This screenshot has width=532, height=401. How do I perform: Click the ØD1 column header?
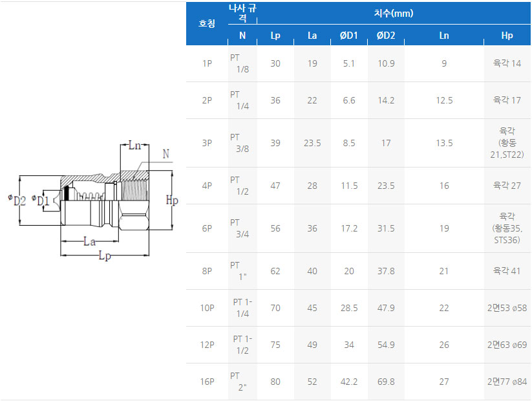pyautogui.click(x=349, y=36)
